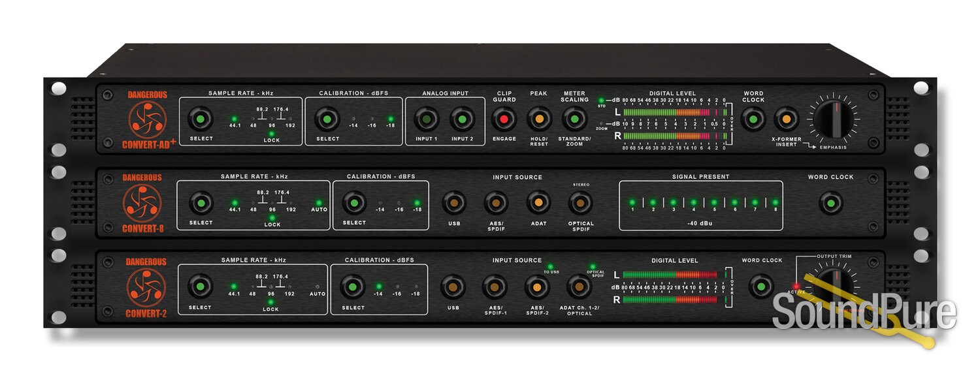Click Signal Present LED 8 on Convert-8
Viewport: 980px width, 372px height.
pyautogui.click(x=776, y=202)
